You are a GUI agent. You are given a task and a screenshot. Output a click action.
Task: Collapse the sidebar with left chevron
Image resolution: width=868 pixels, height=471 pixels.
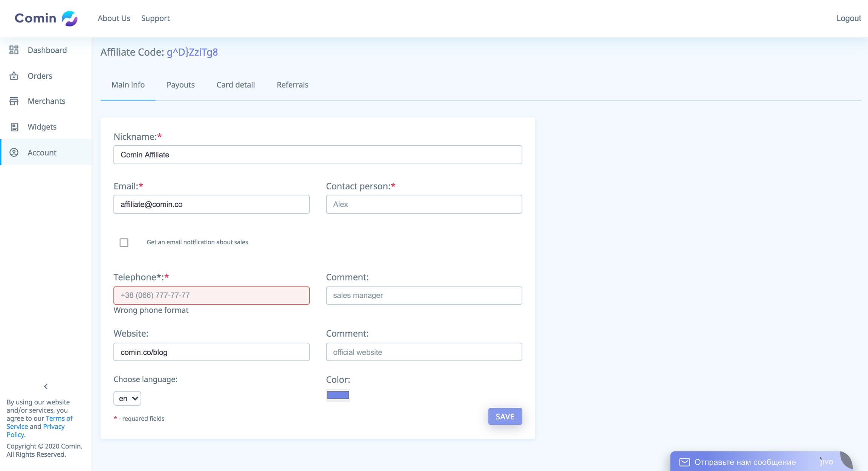(x=46, y=386)
